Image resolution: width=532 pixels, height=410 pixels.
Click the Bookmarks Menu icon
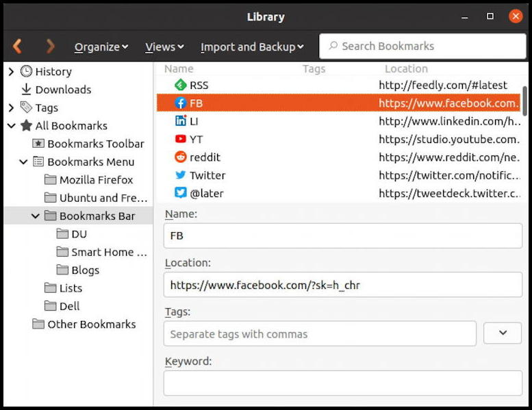[x=38, y=162]
